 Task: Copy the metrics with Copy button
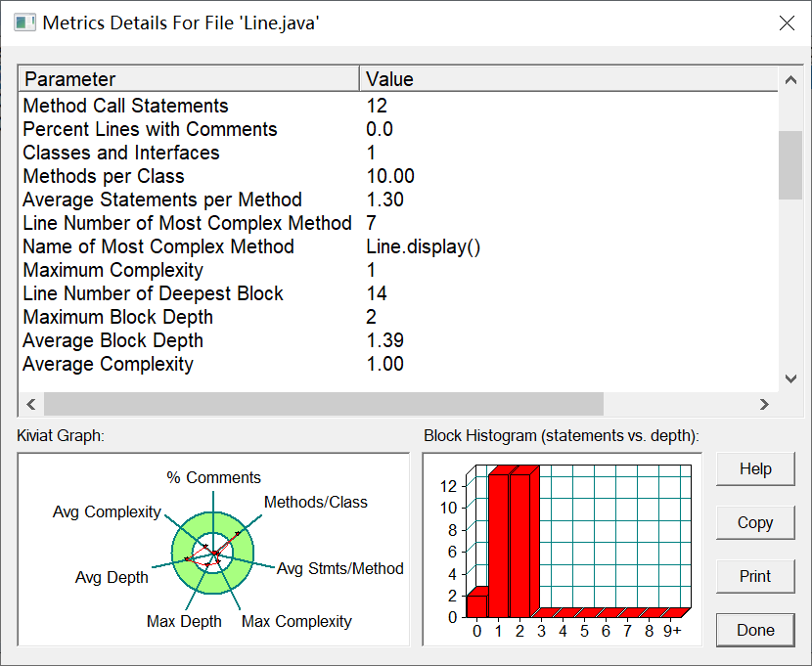(x=755, y=522)
